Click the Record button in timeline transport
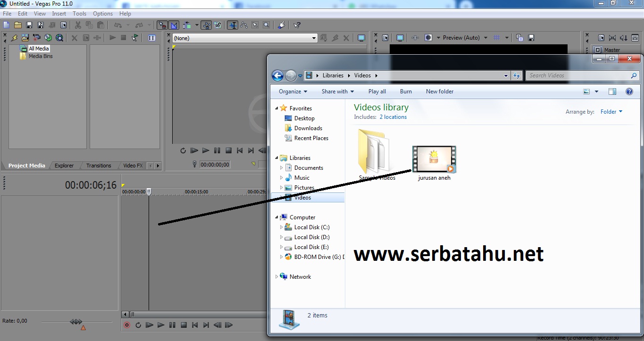 tap(127, 325)
